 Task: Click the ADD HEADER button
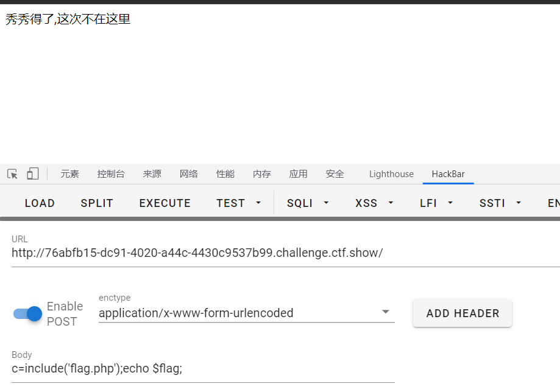pyautogui.click(x=462, y=313)
